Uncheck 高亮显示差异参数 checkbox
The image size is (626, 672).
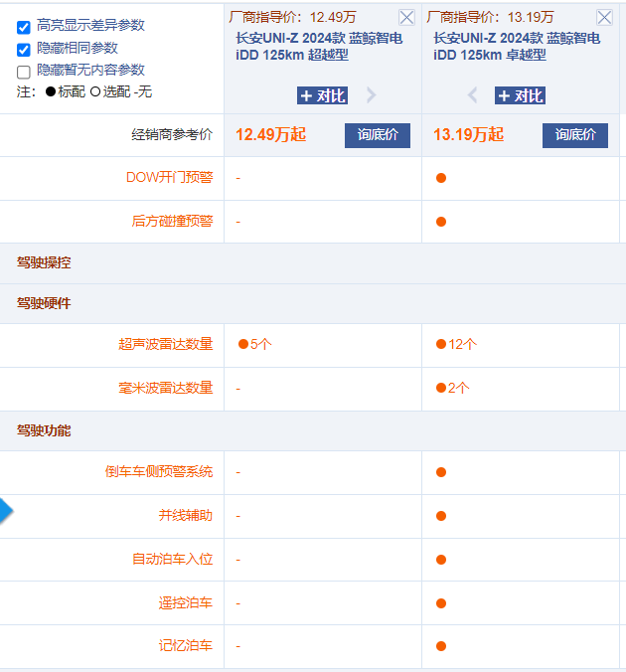pyautogui.click(x=24, y=28)
